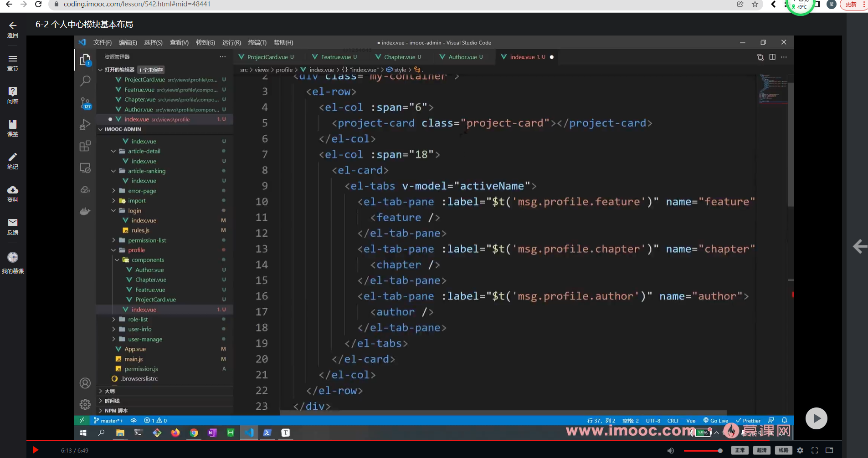Open the Extensions view
This screenshot has height=458, width=868.
point(85,146)
